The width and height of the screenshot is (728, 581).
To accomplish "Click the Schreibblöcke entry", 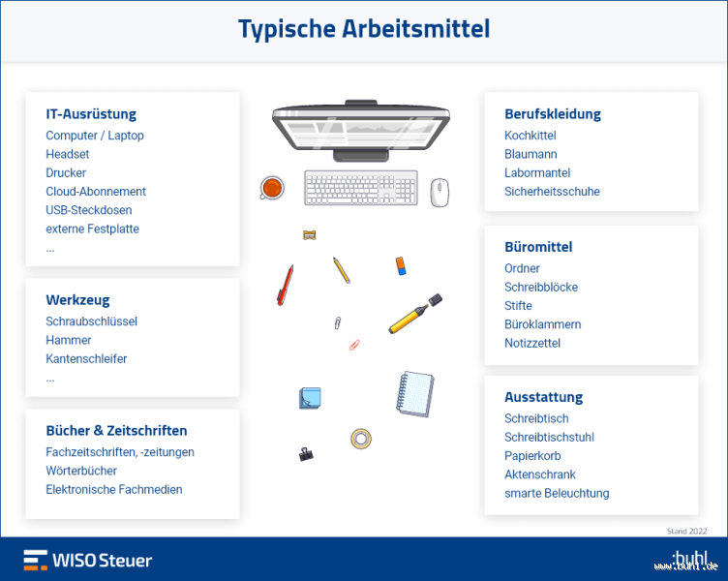I will 541,287.
